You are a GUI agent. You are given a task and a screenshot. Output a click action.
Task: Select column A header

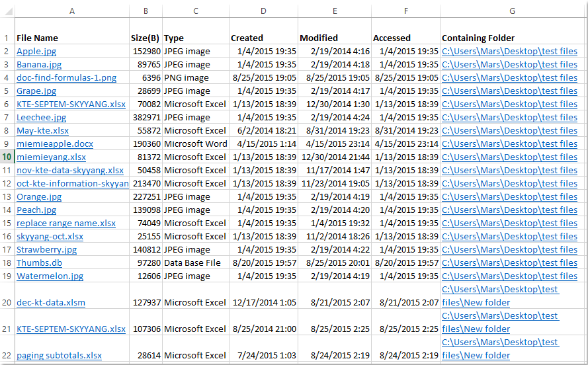tap(71, 11)
